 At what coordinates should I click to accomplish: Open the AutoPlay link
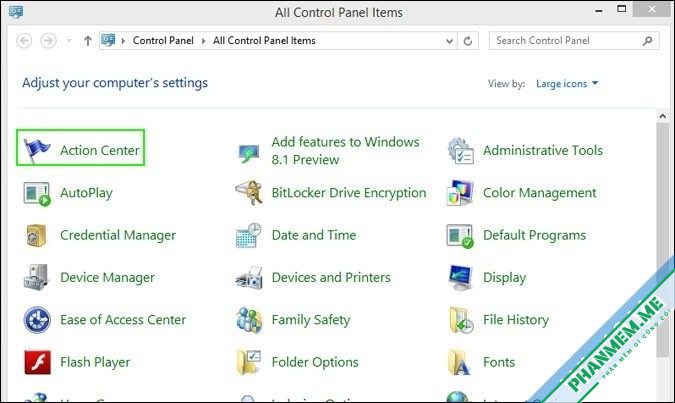pyautogui.click(x=86, y=193)
